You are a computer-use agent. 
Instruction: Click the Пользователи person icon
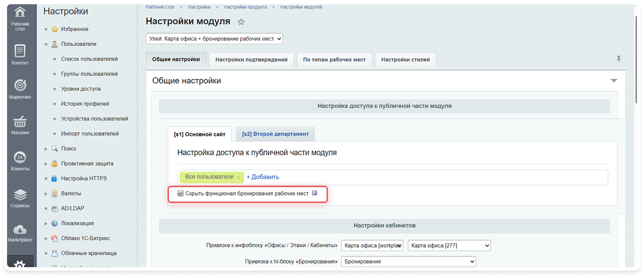coord(55,44)
